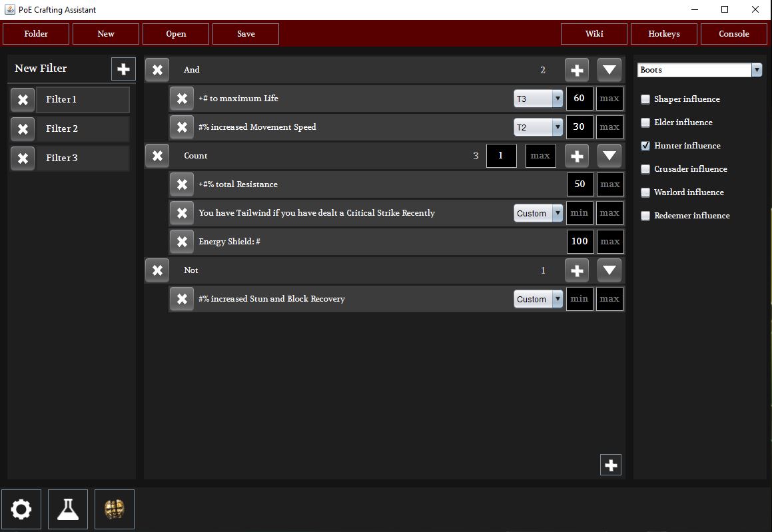Remove the Stun and Block Recovery modifier
Viewport: 772px width, 532px height.
(182, 299)
